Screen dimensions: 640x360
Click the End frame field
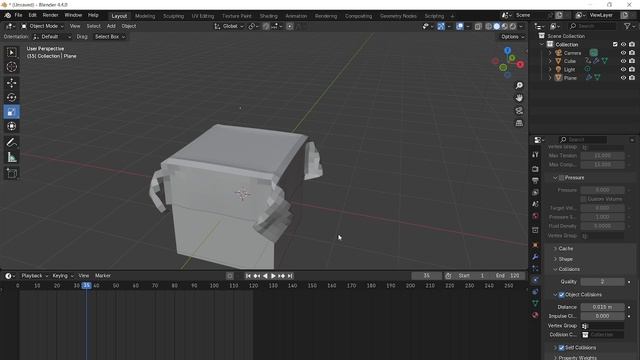[508, 276]
